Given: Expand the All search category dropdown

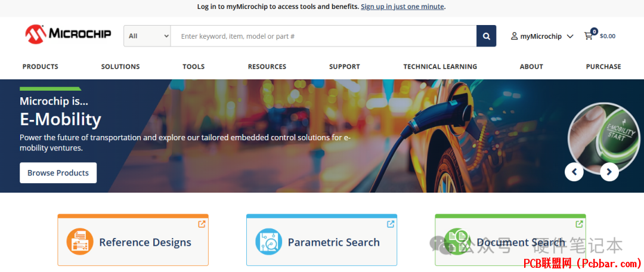Looking at the screenshot, I should 147,36.
